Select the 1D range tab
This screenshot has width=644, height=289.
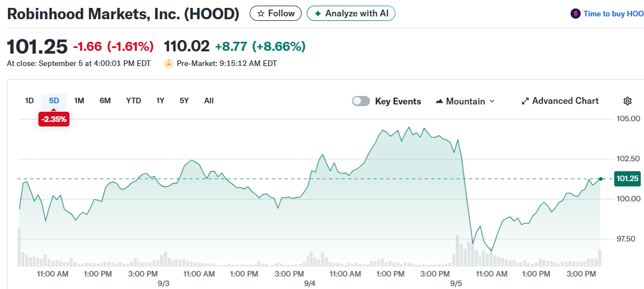tap(29, 100)
